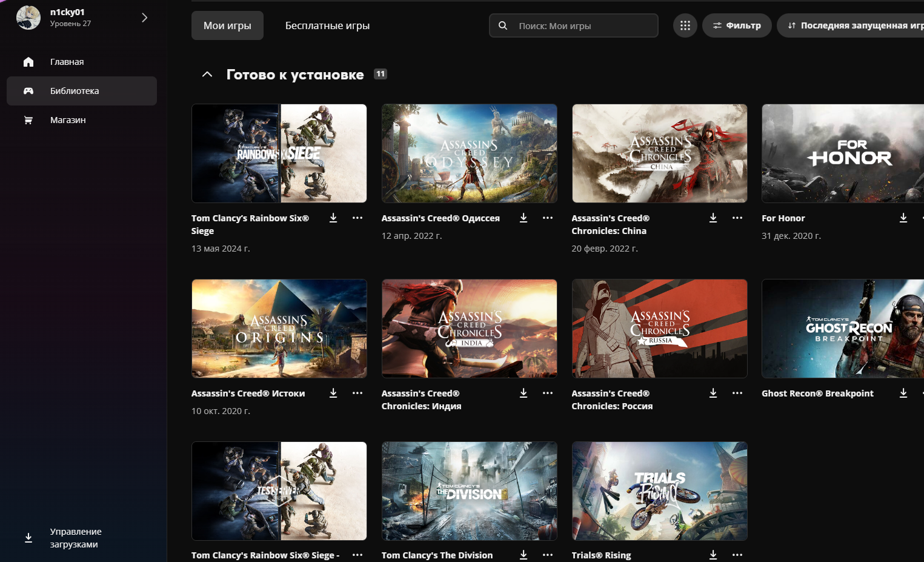Switch to Бесплатные игры tab
Viewport: 924px width, 562px height.
click(x=327, y=25)
